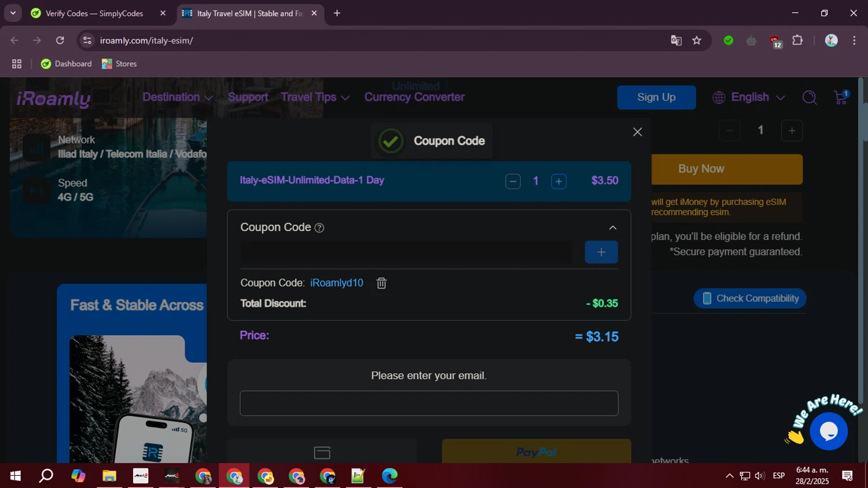Open the Currency Converter page
Image resolution: width=868 pixels, height=488 pixels.
(414, 97)
